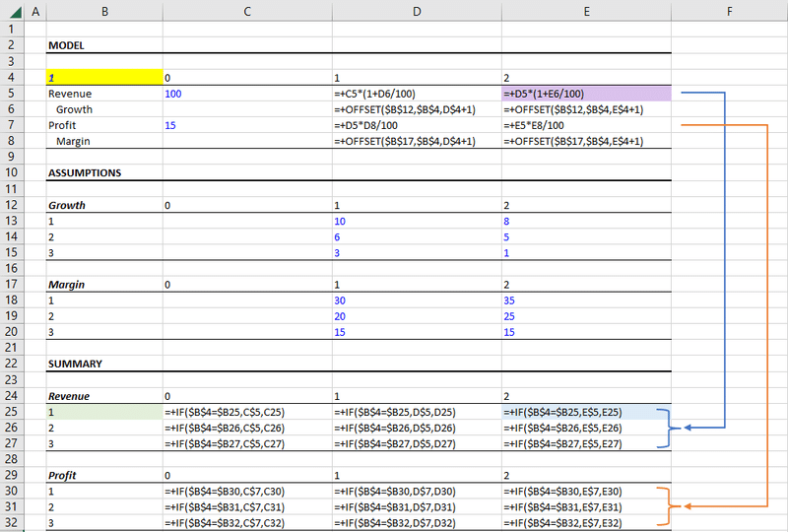Select row 32 header
This screenshot has height=532, width=788.
pyautogui.click(x=12, y=523)
